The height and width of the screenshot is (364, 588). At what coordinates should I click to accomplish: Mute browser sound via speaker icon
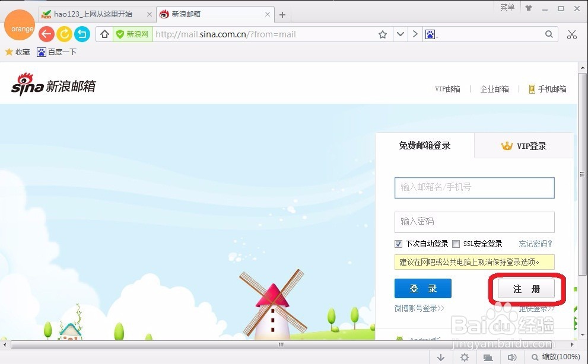[512, 357]
